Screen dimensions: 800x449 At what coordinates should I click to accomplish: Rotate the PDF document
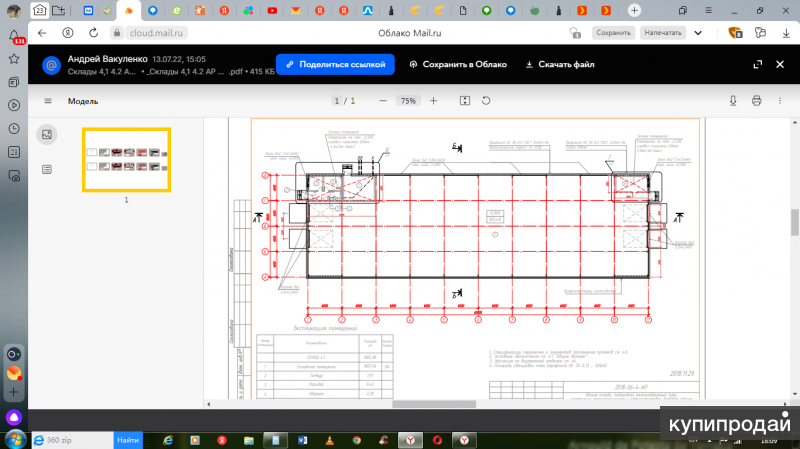[486, 101]
